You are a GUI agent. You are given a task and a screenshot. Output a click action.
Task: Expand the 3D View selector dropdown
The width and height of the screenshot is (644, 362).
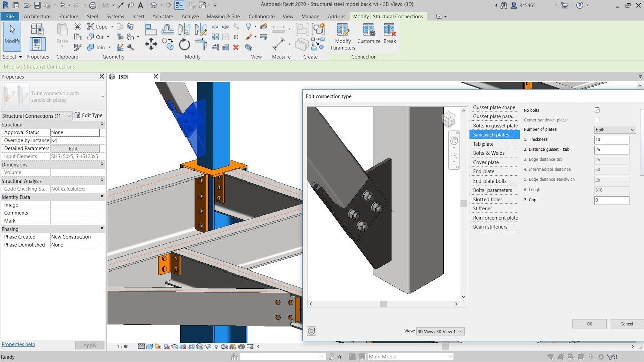pyautogui.click(x=440, y=331)
